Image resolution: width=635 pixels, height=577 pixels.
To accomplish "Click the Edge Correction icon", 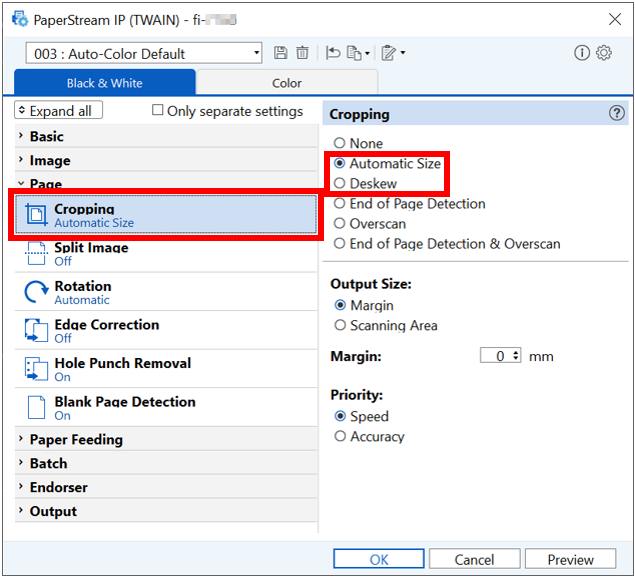I will click(x=36, y=330).
